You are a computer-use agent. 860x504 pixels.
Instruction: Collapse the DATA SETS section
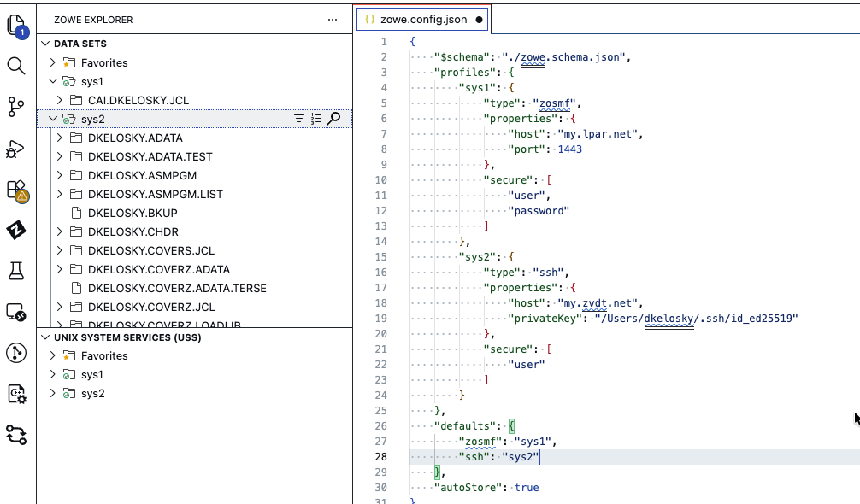click(x=45, y=44)
